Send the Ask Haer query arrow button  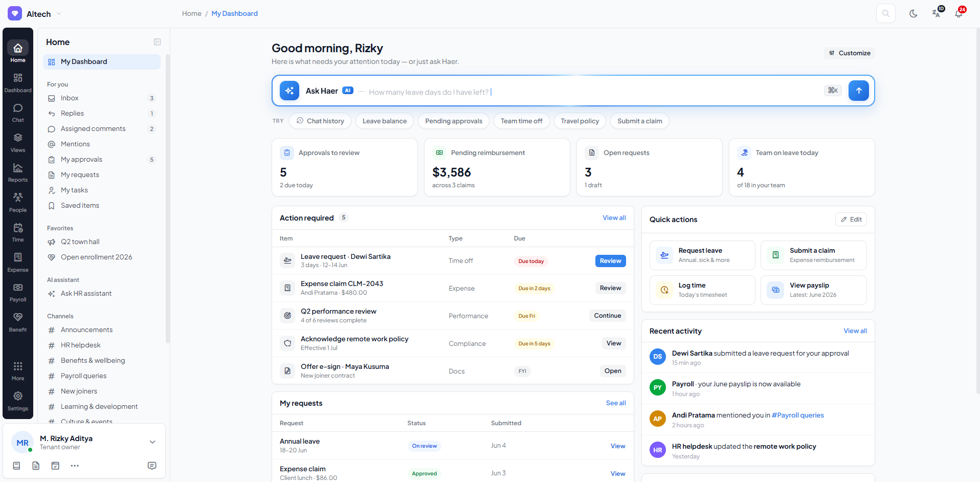pyautogui.click(x=859, y=91)
